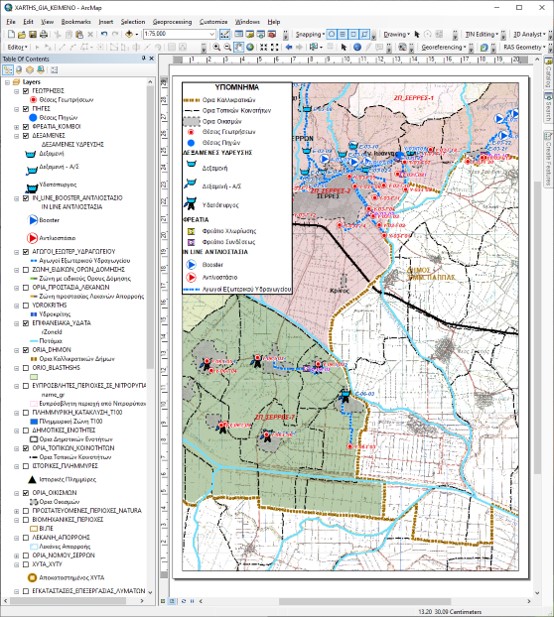The height and width of the screenshot is (617, 554).
Task: Open the Search side panel
Action: coord(548,107)
